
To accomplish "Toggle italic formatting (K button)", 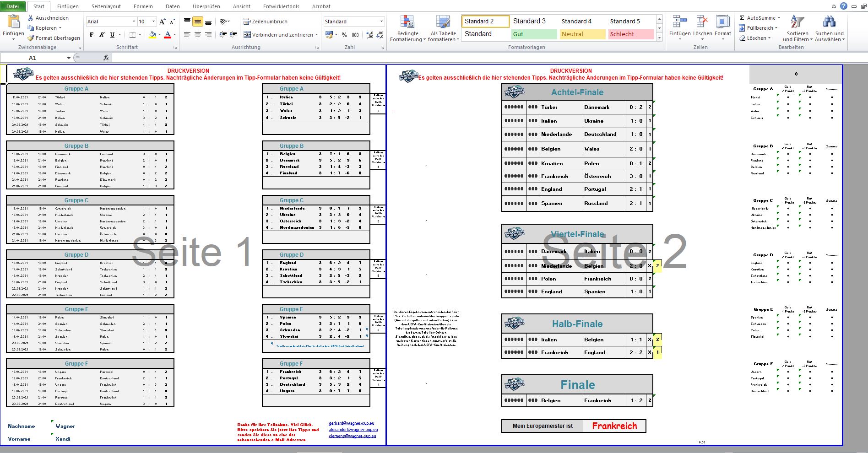I will click(x=102, y=35).
